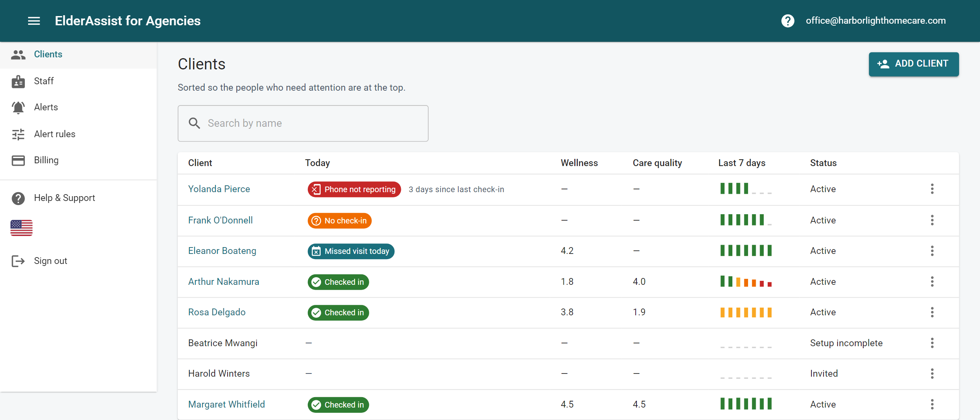Image resolution: width=980 pixels, height=420 pixels.
Task: Click the Add Client button
Action: [x=913, y=64]
